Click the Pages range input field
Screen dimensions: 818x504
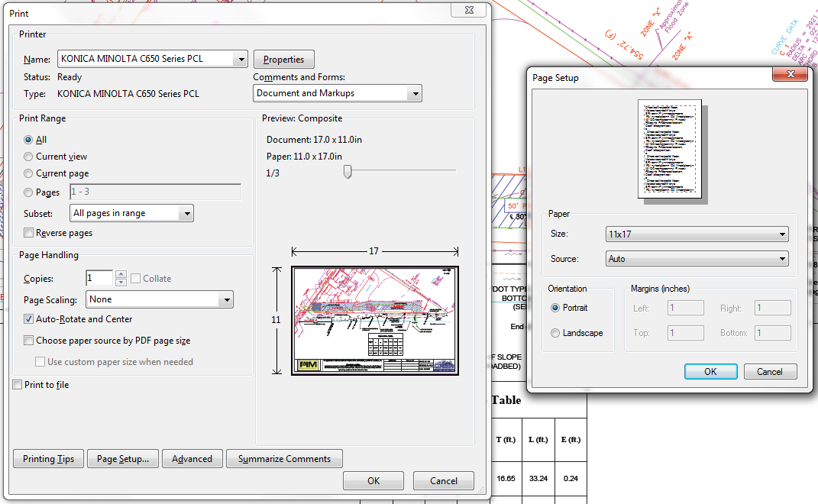click(156, 192)
